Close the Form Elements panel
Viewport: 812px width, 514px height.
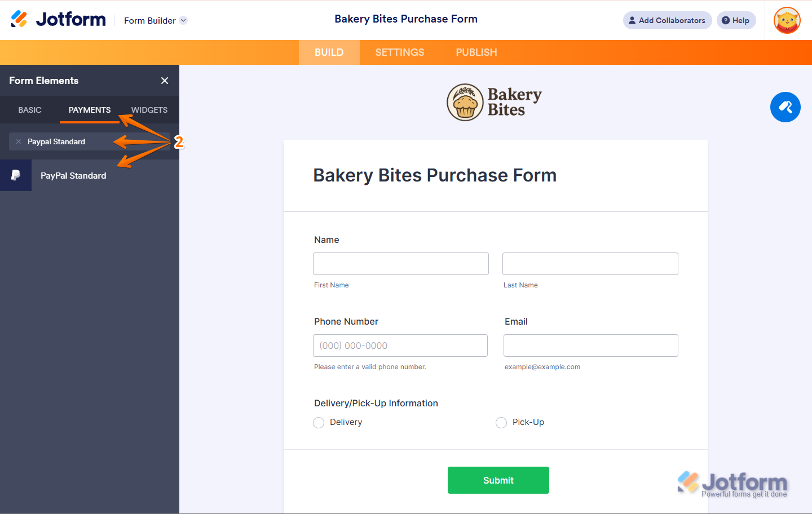click(165, 81)
